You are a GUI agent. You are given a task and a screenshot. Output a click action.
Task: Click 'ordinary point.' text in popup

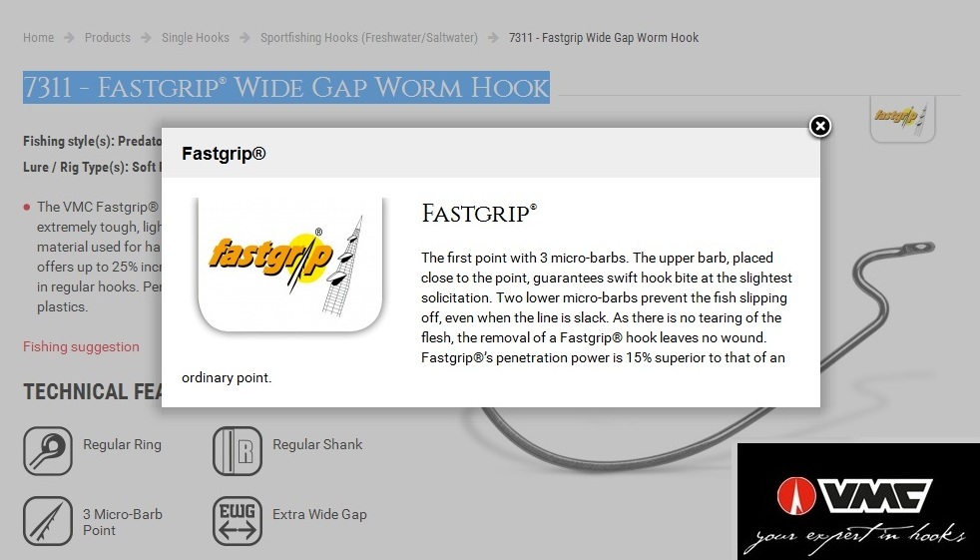click(x=227, y=377)
